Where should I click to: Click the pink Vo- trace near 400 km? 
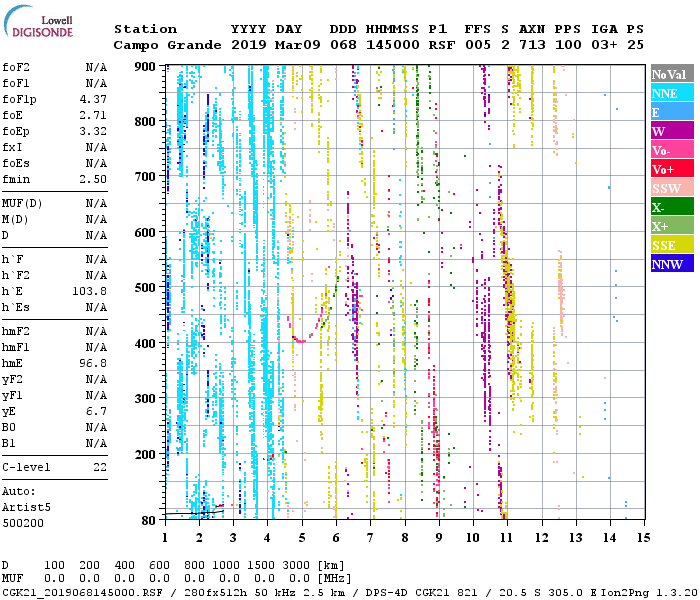pyautogui.click(x=300, y=340)
